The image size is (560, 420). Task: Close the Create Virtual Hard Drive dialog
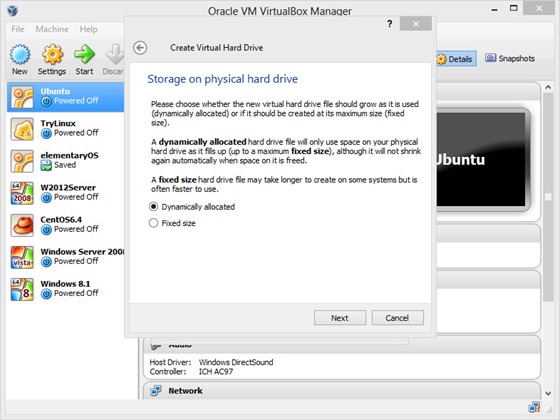416,24
